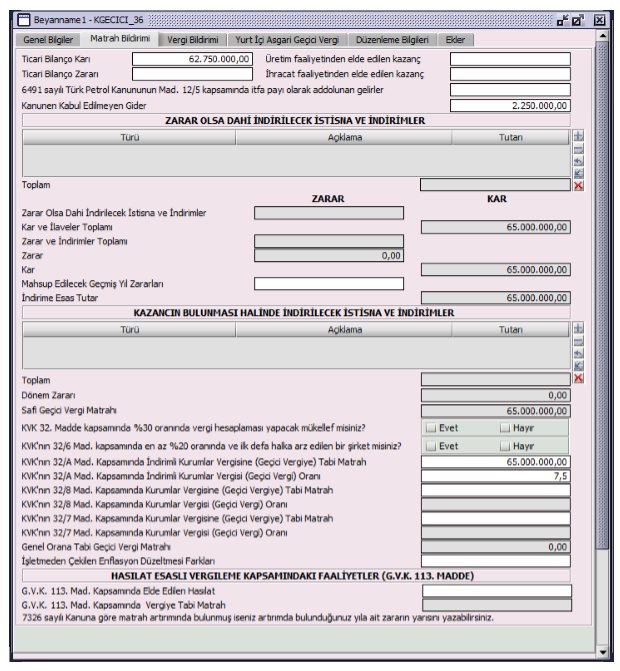The width and height of the screenshot is (620, 671).
Task: Click the G.V.K. 113. Mad. Elde Edilen Hasılat field
Action: pos(497,591)
